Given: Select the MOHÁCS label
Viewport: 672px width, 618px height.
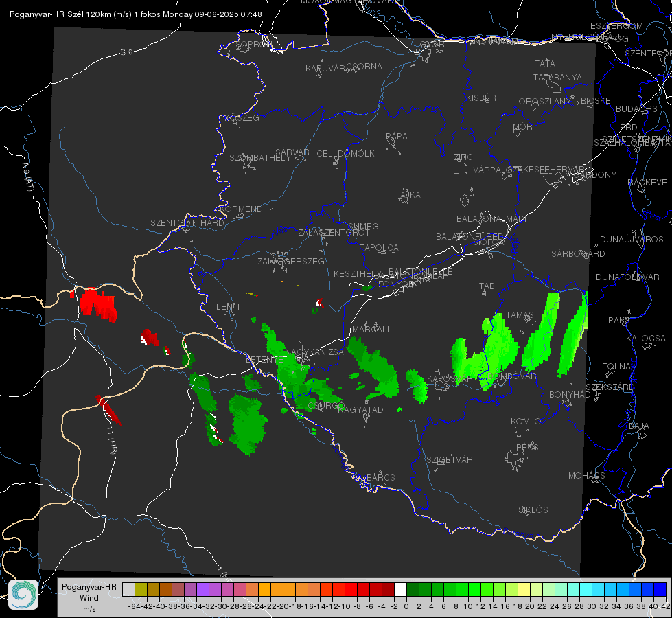Looking at the screenshot, I should [587, 476].
